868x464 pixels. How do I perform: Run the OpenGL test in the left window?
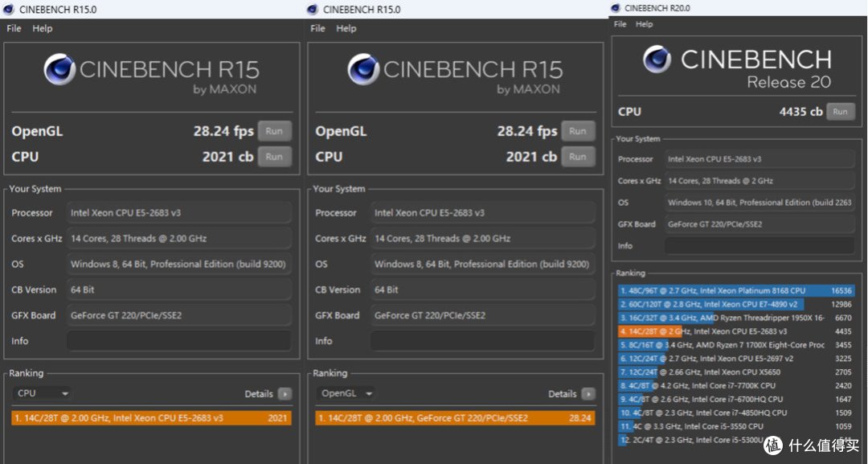pos(274,131)
